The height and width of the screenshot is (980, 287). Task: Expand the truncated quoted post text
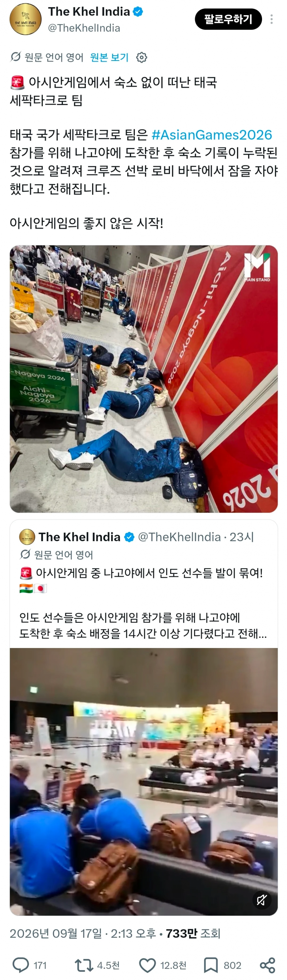(x=143, y=625)
